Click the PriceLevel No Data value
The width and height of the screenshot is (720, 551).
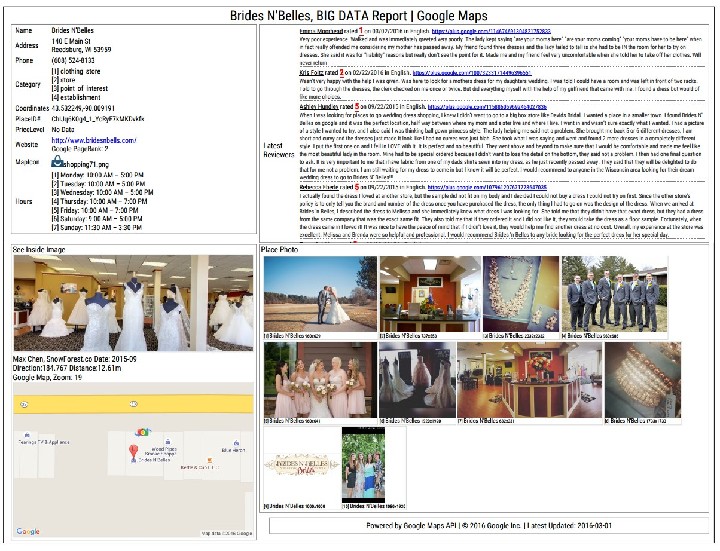point(63,130)
